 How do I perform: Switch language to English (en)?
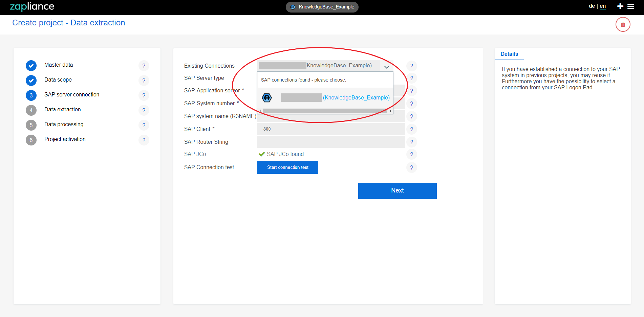(x=603, y=6)
